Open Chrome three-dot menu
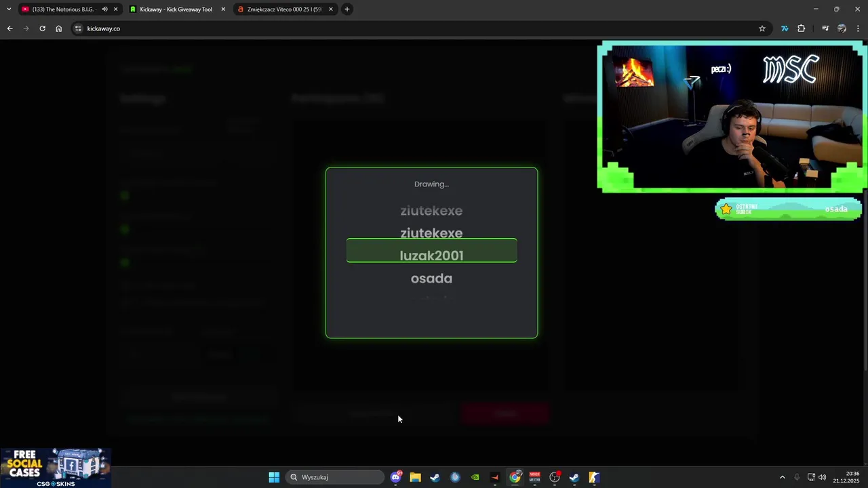This screenshot has height=488, width=868. [859, 28]
